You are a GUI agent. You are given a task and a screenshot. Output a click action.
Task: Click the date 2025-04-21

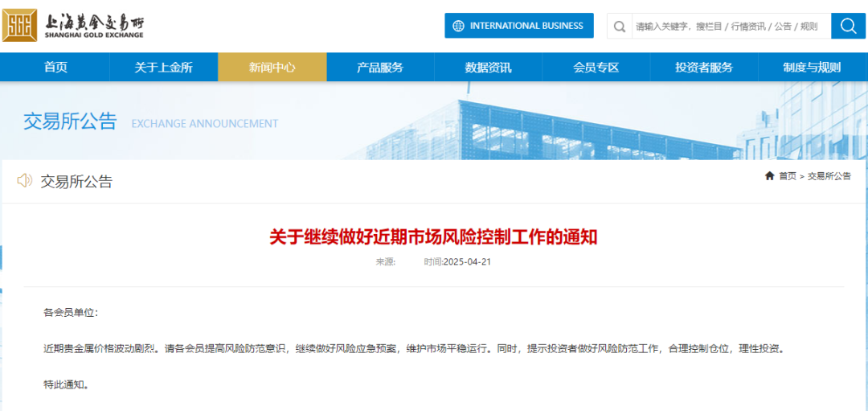point(467,262)
